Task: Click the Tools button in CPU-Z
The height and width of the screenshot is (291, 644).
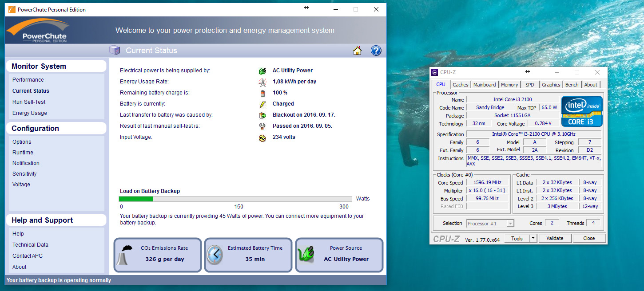Action: point(517,239)
